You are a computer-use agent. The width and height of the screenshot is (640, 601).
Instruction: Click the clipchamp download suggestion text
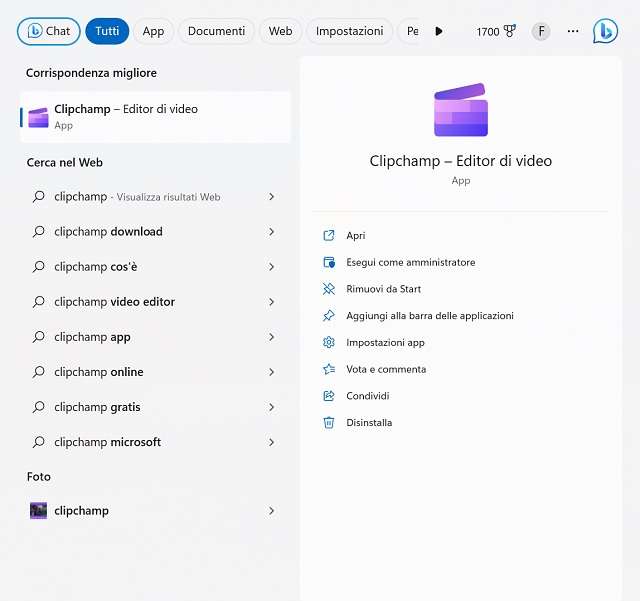coord(108,231)
